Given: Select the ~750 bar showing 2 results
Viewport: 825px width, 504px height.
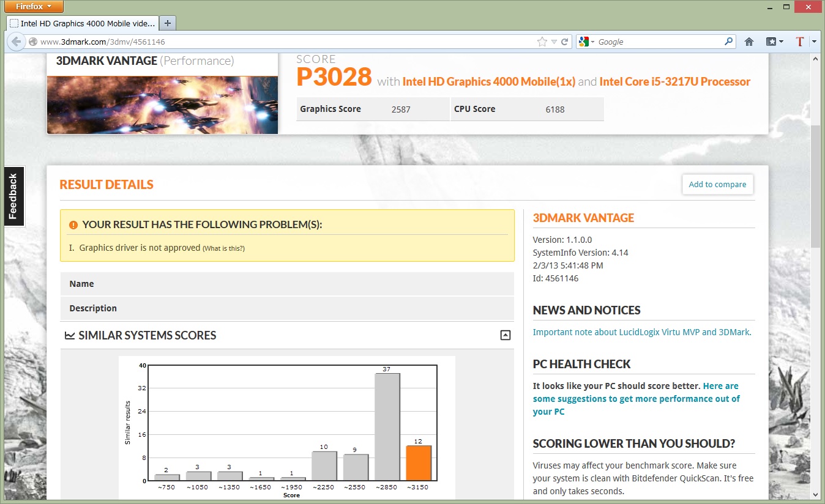Looking at the screenshot, I should coord(167,478).
